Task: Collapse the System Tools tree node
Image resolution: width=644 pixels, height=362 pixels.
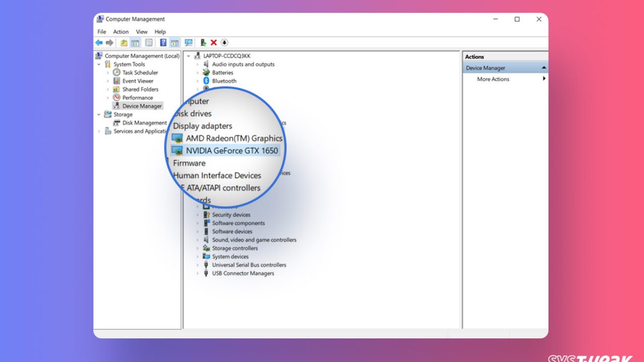Action: click(x=99, y=64)
